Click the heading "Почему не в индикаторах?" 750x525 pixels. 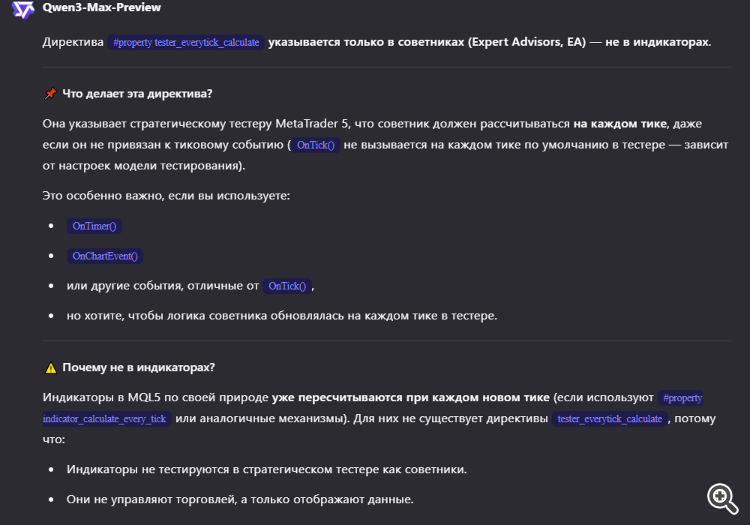138,367
